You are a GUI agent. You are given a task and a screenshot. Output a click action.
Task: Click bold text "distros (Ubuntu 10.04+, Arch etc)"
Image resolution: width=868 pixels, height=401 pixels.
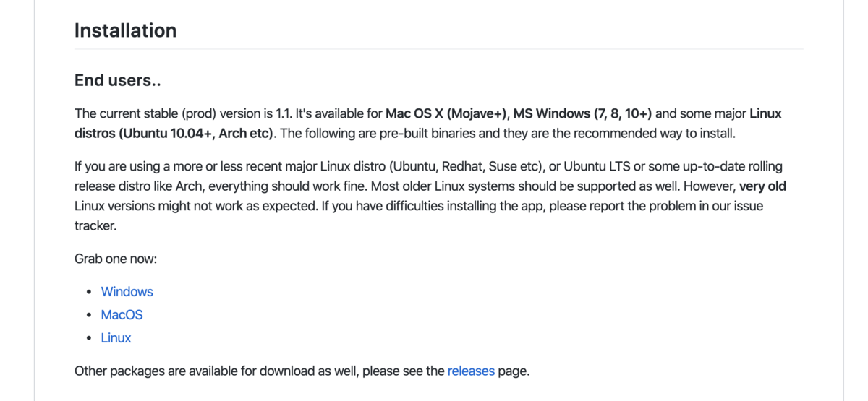[x=174, y=134]
